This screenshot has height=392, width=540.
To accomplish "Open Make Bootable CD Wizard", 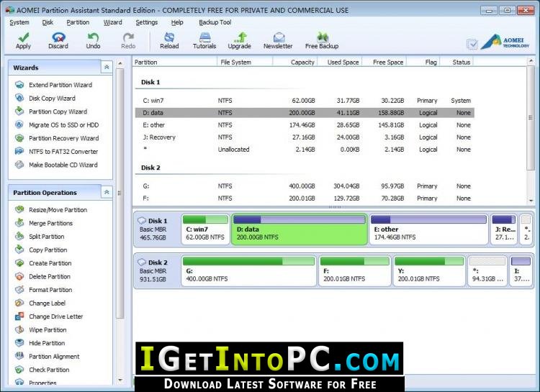I will [56, 165].
